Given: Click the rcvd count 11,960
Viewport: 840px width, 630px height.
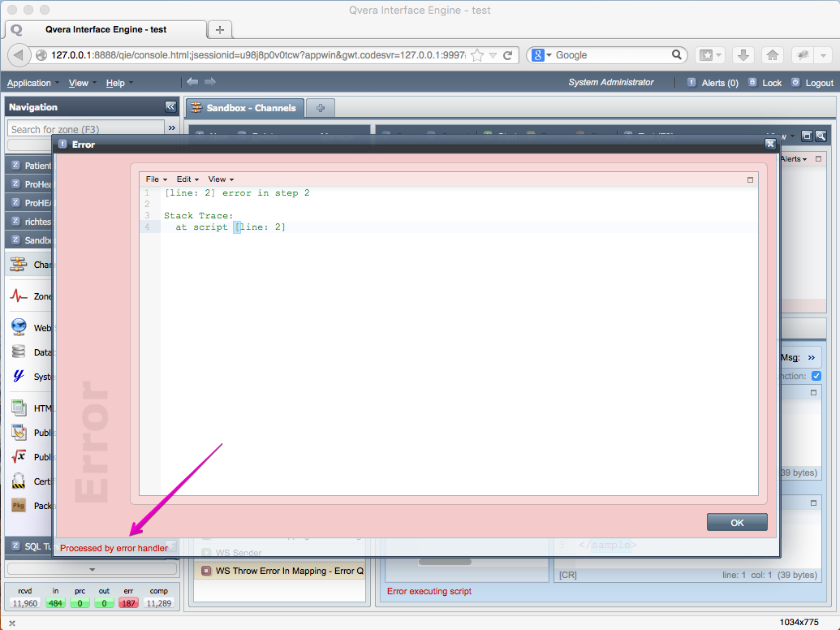Looking at the screenshot, I should pos(25,603).
